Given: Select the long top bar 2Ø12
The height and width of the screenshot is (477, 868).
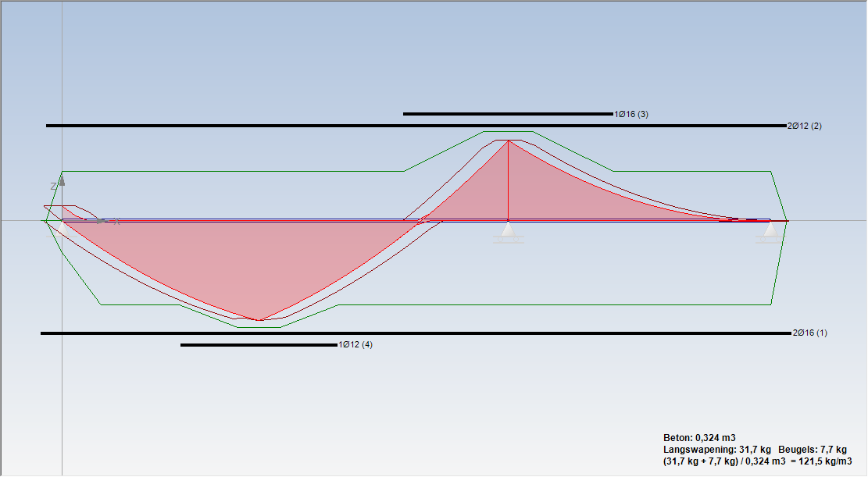Looking at the screenshot, I should point(416,126).
